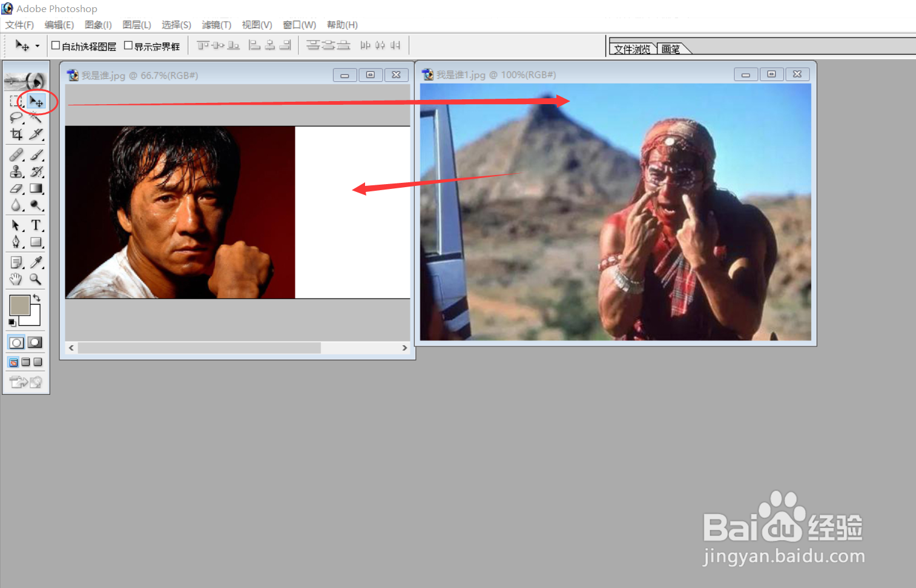Select the Pen tool
This screenshot has height=588, width=916.
16,243
